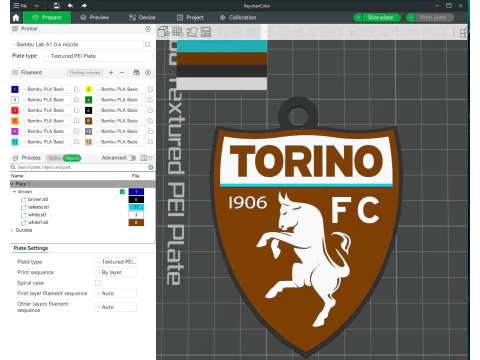Click the Auto orient icon
Image resolution: width=480 pixels, height=360 pixels.
coord(192,32)
